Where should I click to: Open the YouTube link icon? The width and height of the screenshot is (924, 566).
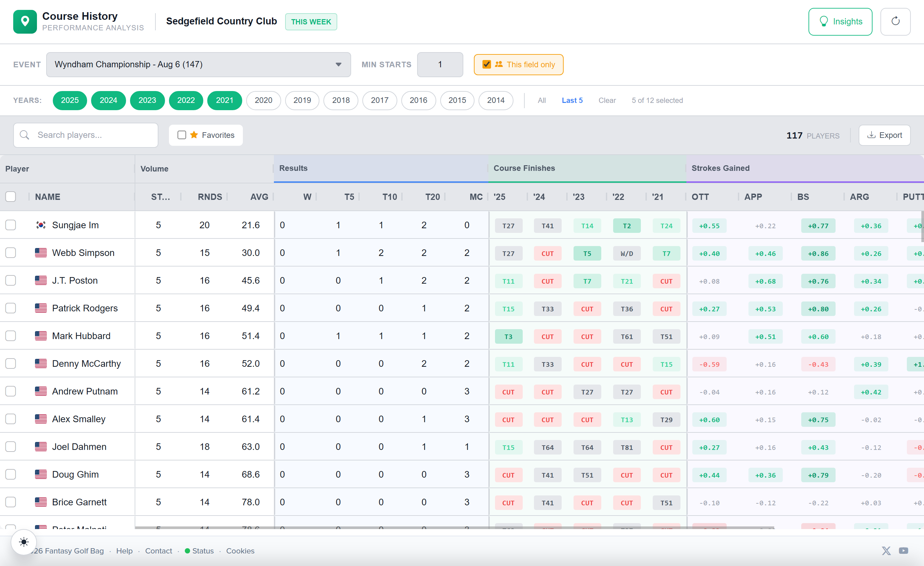904,550
